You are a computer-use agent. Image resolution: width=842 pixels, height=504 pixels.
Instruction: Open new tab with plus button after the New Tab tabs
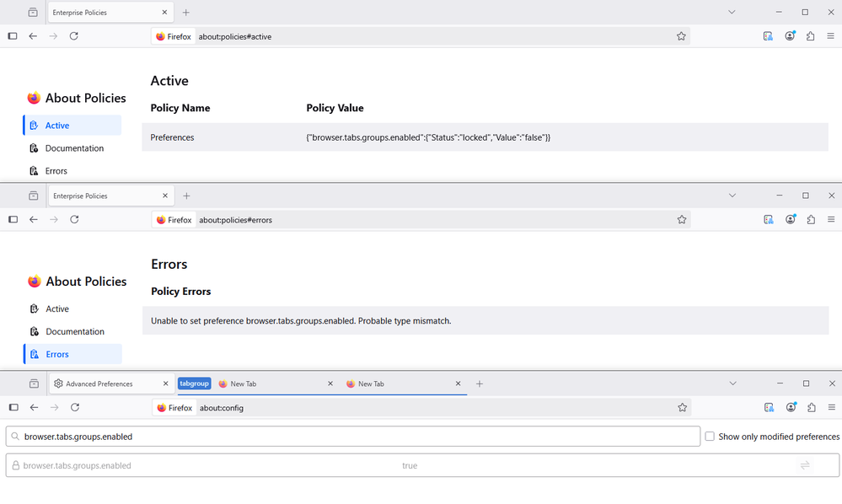[x=480, y=383]
